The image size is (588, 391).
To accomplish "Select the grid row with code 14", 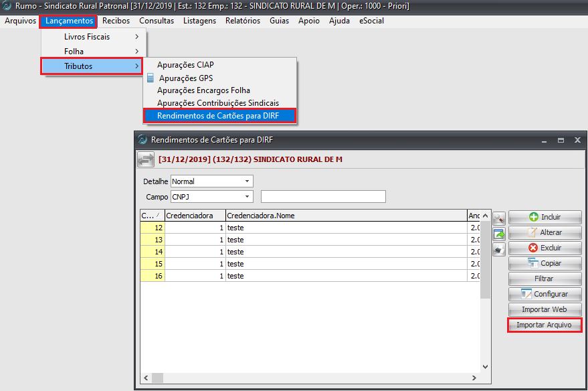I will (x=310, y=252).
